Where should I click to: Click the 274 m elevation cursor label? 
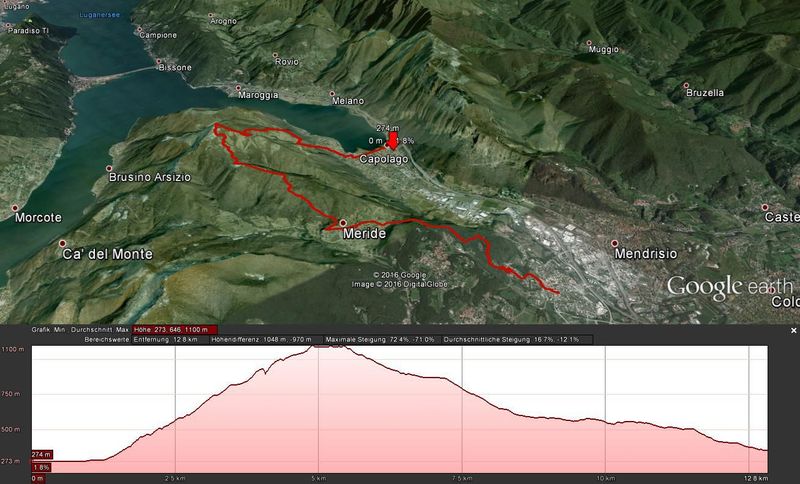42,454
